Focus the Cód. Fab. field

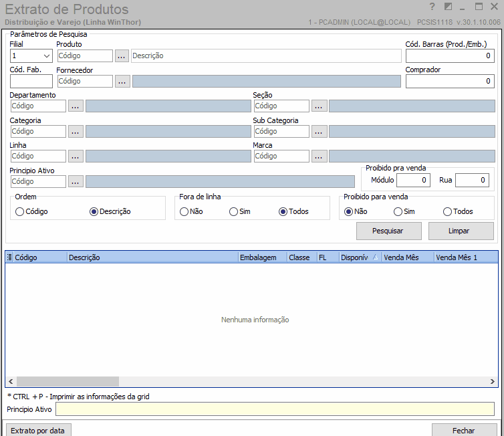tap(31, 82)
